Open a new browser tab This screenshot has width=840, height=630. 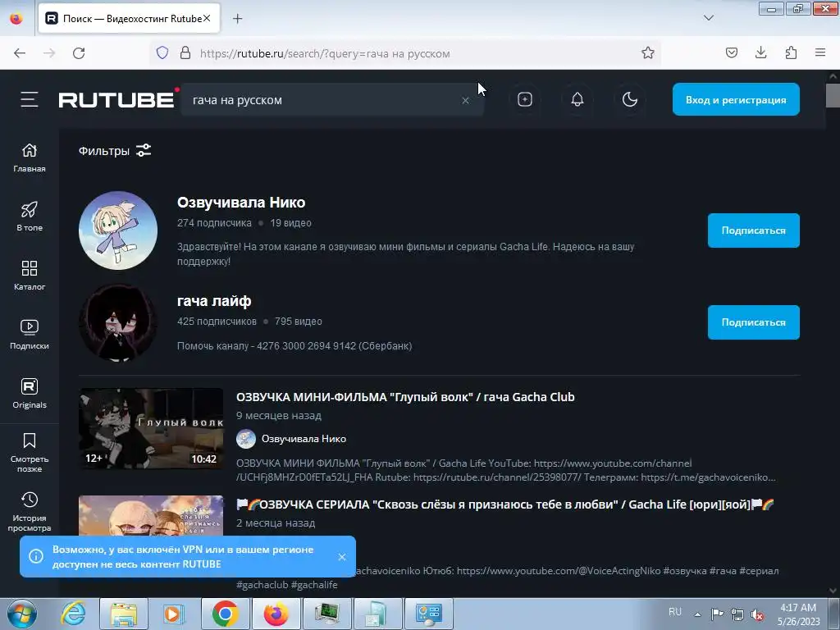237,19
